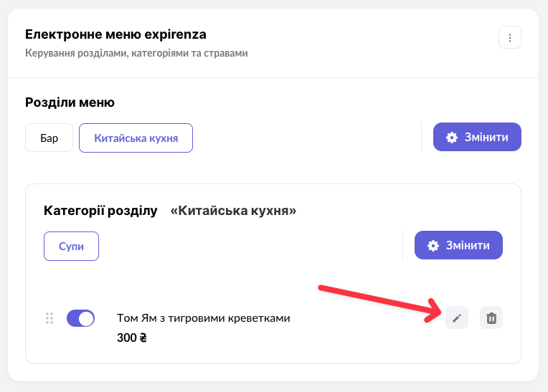The height and width of the screenshot is (392, 548).
Task: Click the 300 ₴ price label
Action: point(132,337)
